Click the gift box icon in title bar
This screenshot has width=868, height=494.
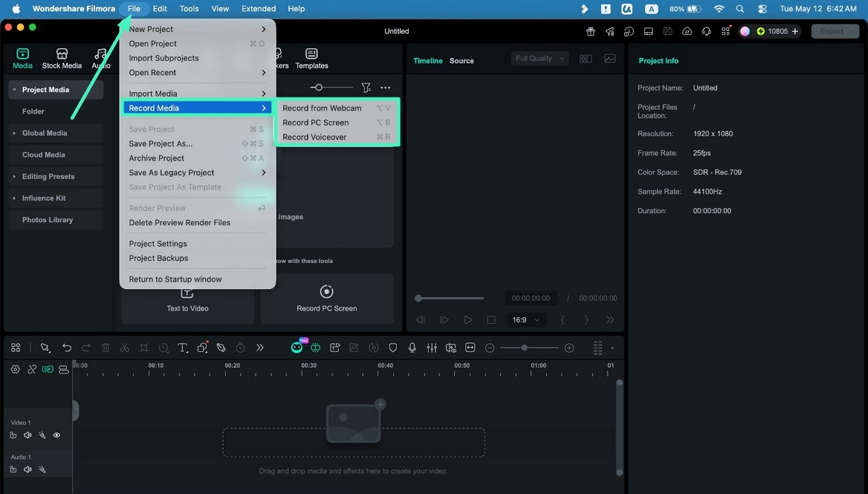tap(590, 31)
